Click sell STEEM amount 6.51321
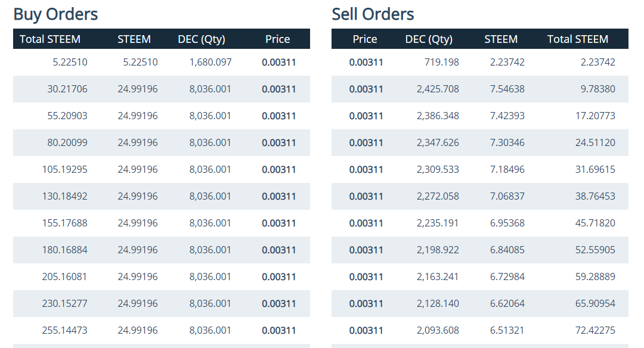Image resolution: width=644 pixels, height=348 pixels. tap(507, 330)
